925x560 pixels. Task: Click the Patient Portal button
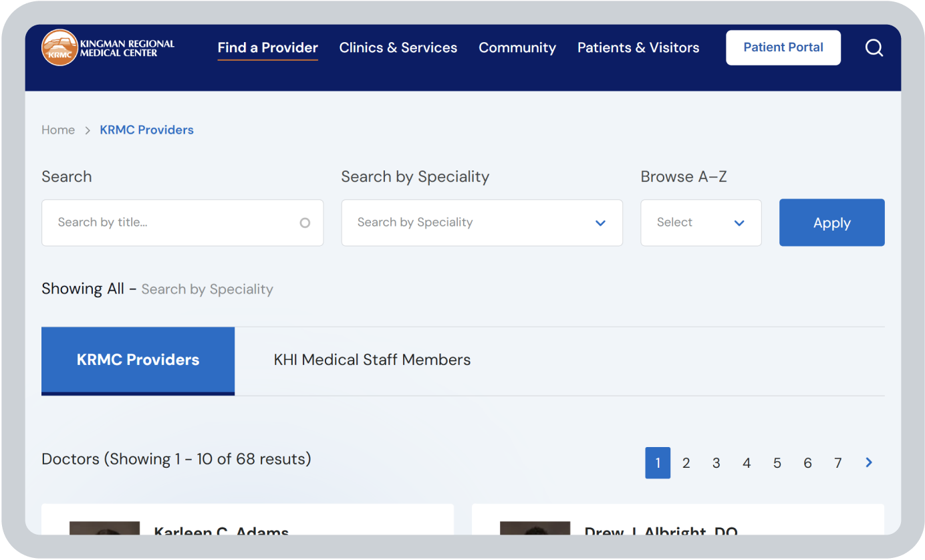[783, 47]
